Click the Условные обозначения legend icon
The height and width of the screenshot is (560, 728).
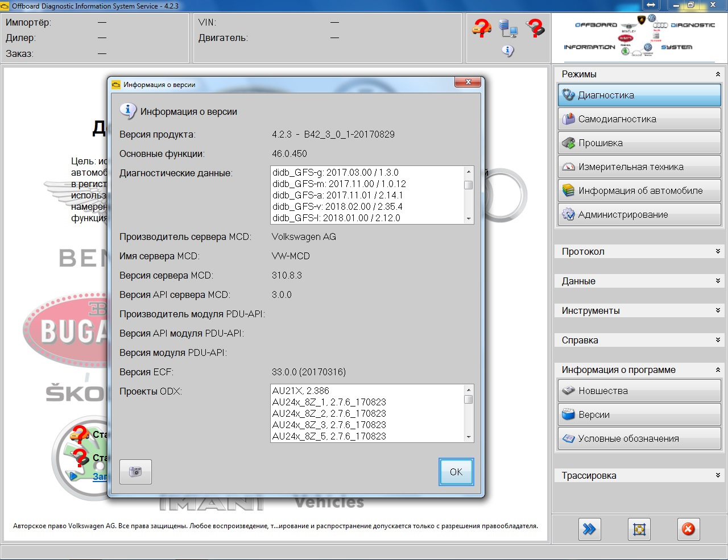point(568,438)
